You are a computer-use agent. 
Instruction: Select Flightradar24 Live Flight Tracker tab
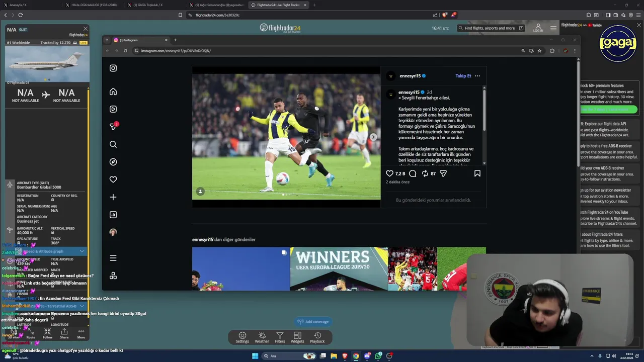click(x=278, y=5)
